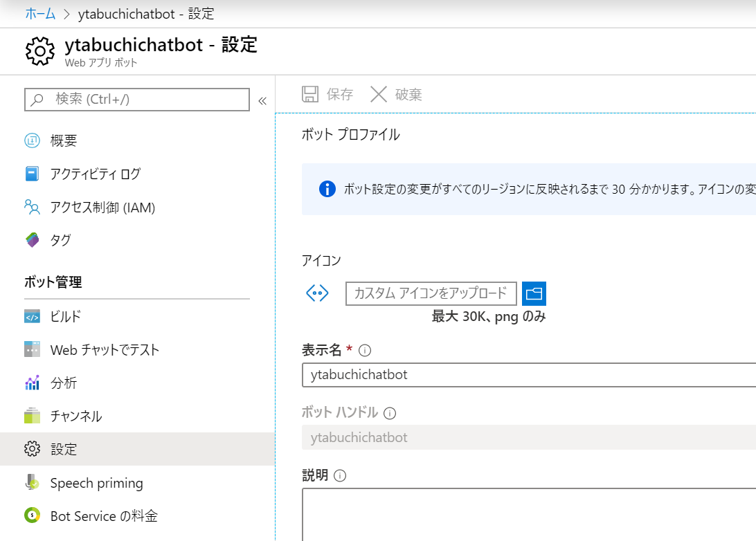Click info icon next to 表示名
This screenshot has height=541, width=756.
365,350
